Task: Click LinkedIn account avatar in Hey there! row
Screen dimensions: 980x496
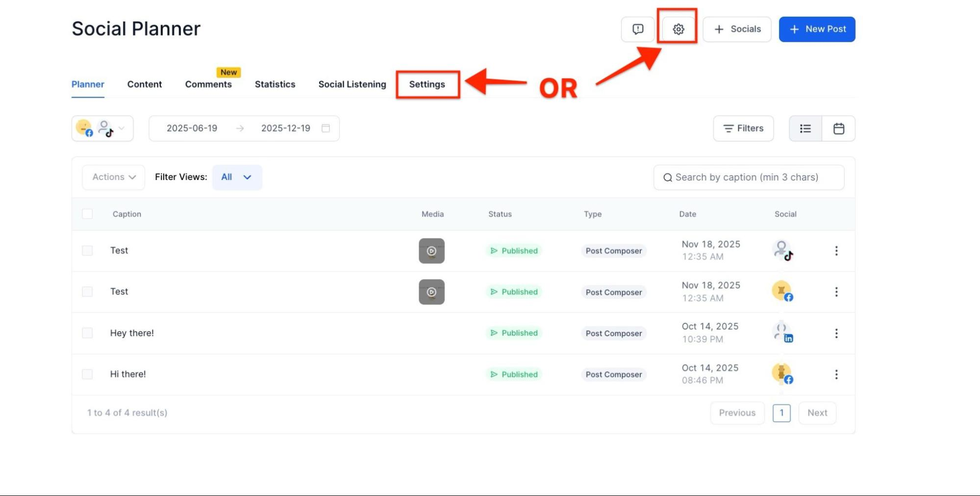Action: [x=783, y=333]
